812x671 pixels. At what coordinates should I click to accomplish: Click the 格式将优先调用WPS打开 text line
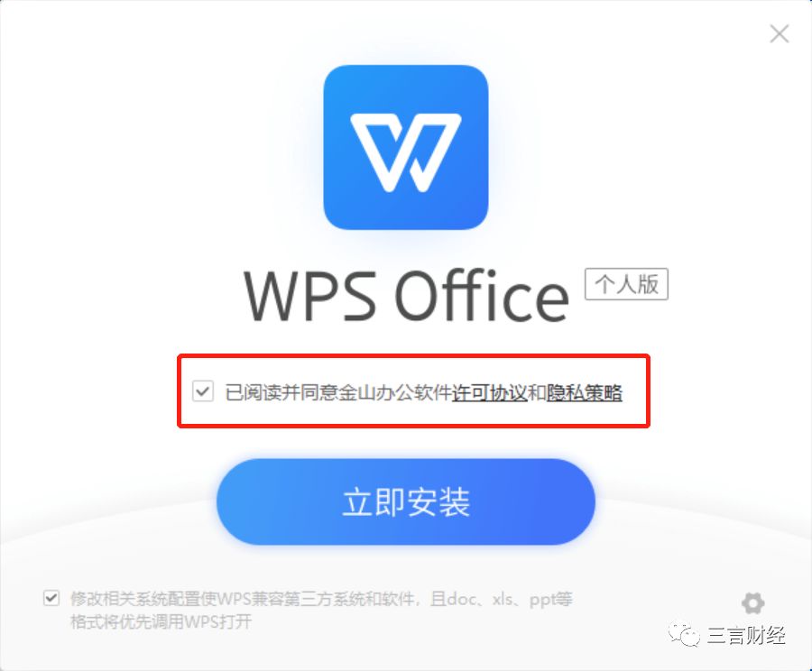click(161, 620)
